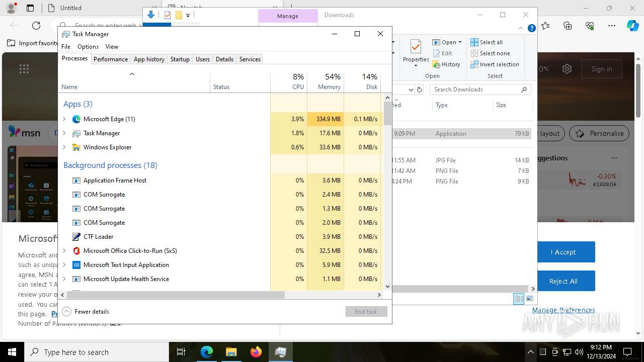Open the Task Manager File menu
Image resolution: width=644 pixels, height=362 pixels.
(x=66, y=47)
